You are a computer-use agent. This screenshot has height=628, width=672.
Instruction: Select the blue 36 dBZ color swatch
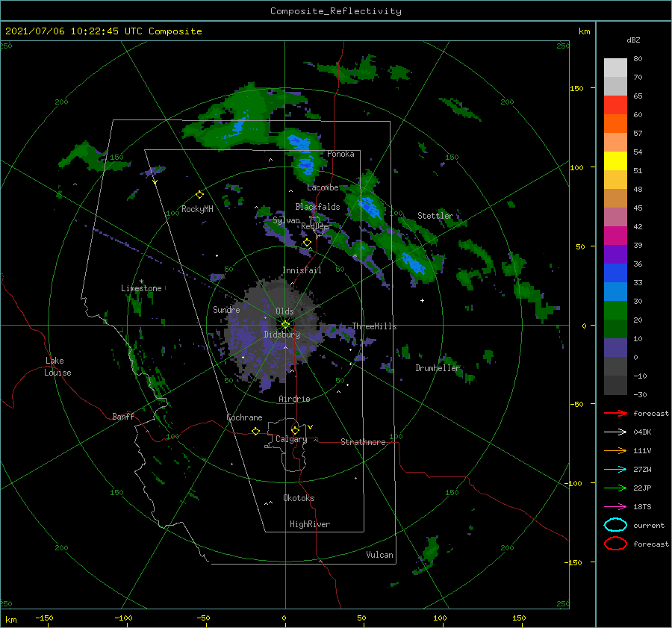point(615,273)
